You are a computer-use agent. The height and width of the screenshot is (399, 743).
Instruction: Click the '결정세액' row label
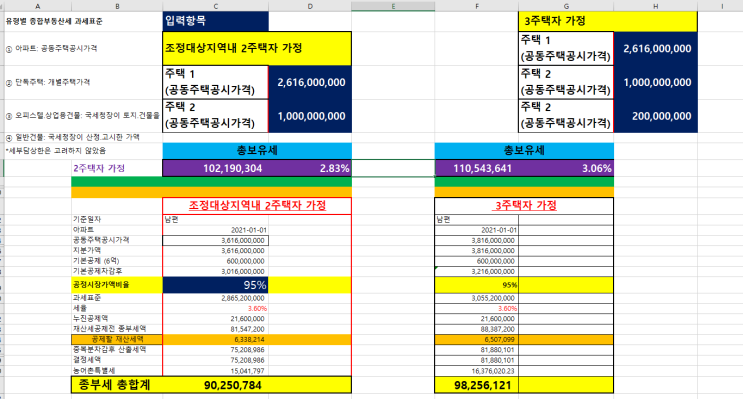point(87,360)
